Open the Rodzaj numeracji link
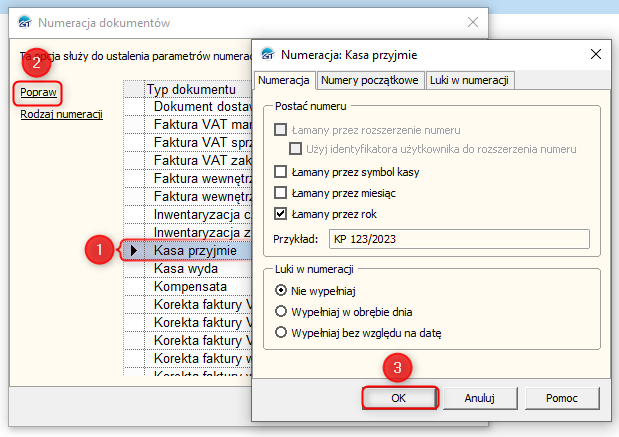The height and width of the screenshot is (437, 619). point(61,114)
